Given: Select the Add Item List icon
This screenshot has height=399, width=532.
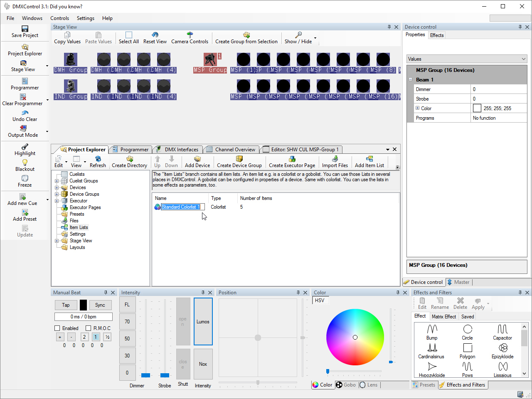Looking at the screenshot, I should coord(369,159).
